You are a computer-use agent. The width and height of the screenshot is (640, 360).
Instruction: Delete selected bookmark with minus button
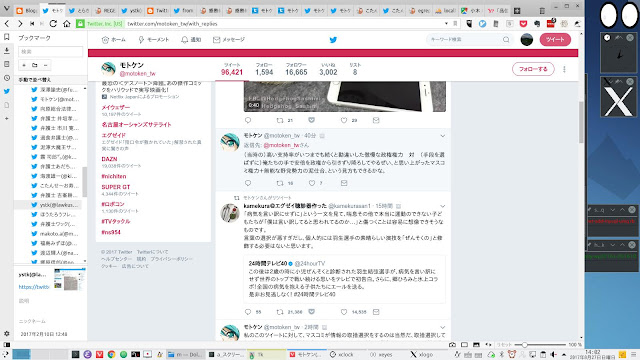(45, 65)
